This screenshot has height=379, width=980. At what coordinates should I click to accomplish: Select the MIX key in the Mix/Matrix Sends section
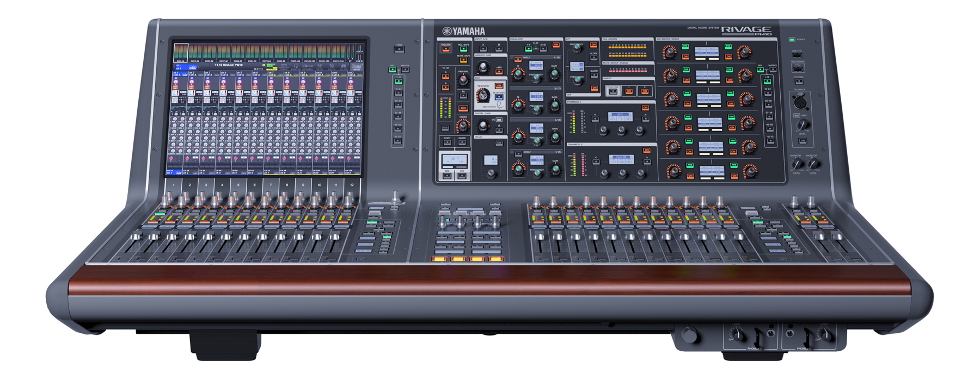[x=761, y=70]
